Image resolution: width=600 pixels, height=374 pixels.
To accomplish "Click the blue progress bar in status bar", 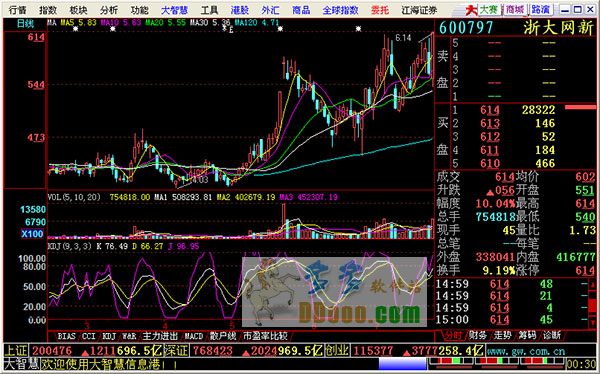I will tap(403, 363).
